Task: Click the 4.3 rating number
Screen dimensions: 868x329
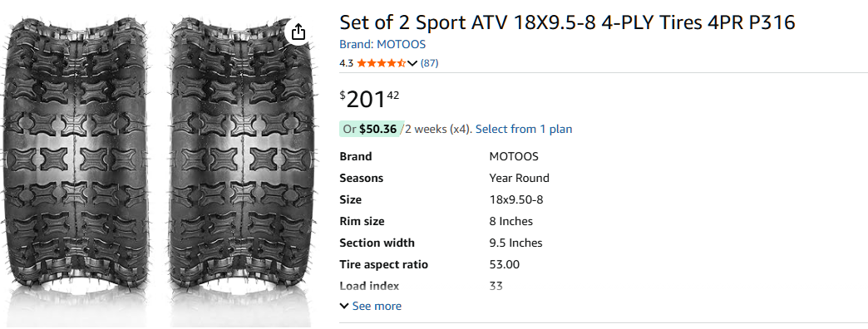Action: click(346, 63)
